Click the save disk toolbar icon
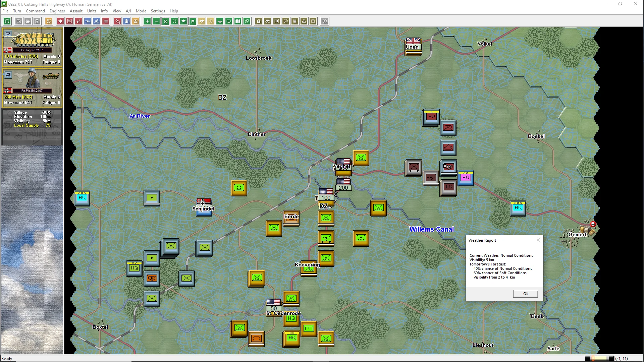The image size is (644, 362). tap(37, 21)
